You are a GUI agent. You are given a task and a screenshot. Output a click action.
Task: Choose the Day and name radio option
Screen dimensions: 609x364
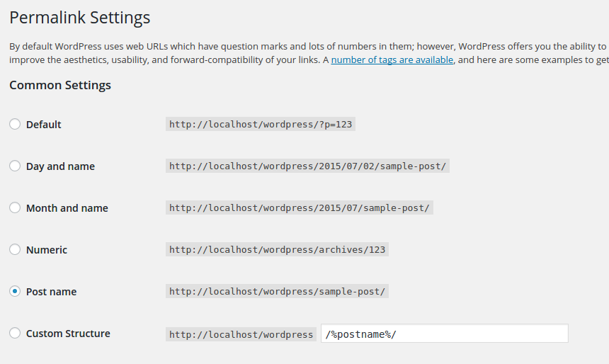pyautogui.click(x=15, y=166)
